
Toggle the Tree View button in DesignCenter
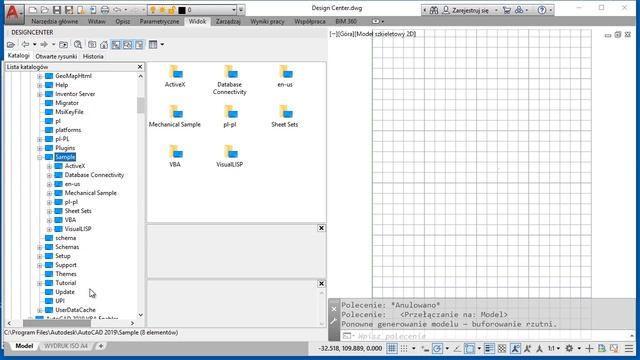[116, 44]
